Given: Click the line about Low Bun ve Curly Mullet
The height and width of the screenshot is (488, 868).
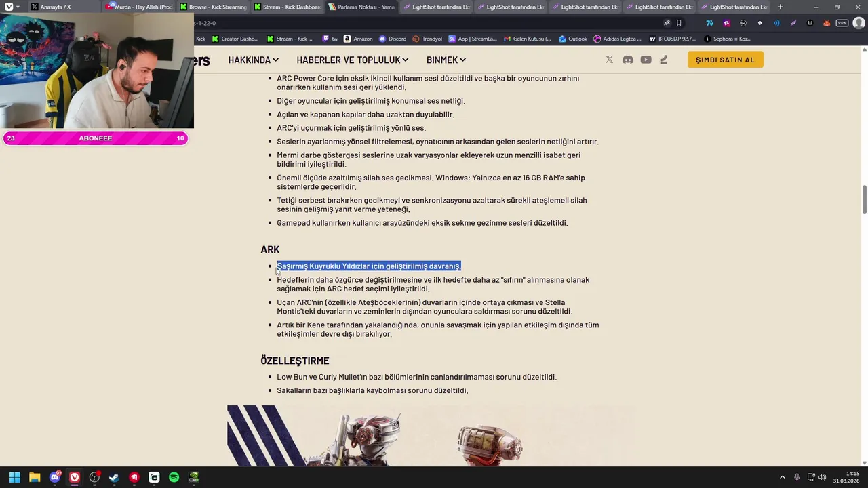Looking at the screenshot, I should tap(416, 377).
